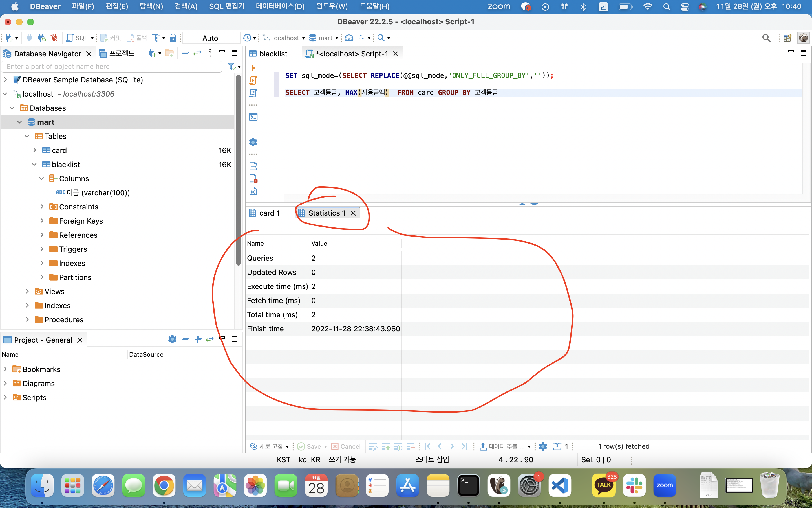The width and height of the screenshot is (812, 508).
Task: Click the DBeaver perspective avatar icon
Action: [x=804, y=38]
